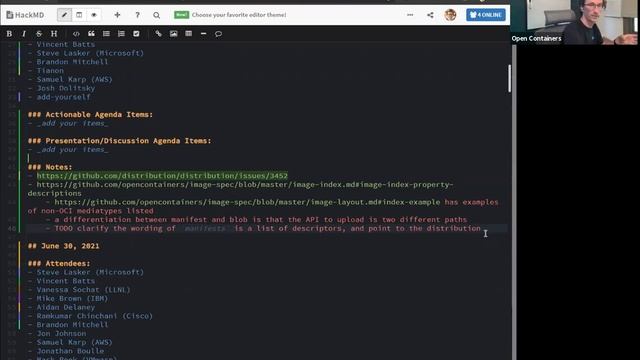Open the help question mark icon
This screenshot has height=360, width=640.
[x=137, y=15]
